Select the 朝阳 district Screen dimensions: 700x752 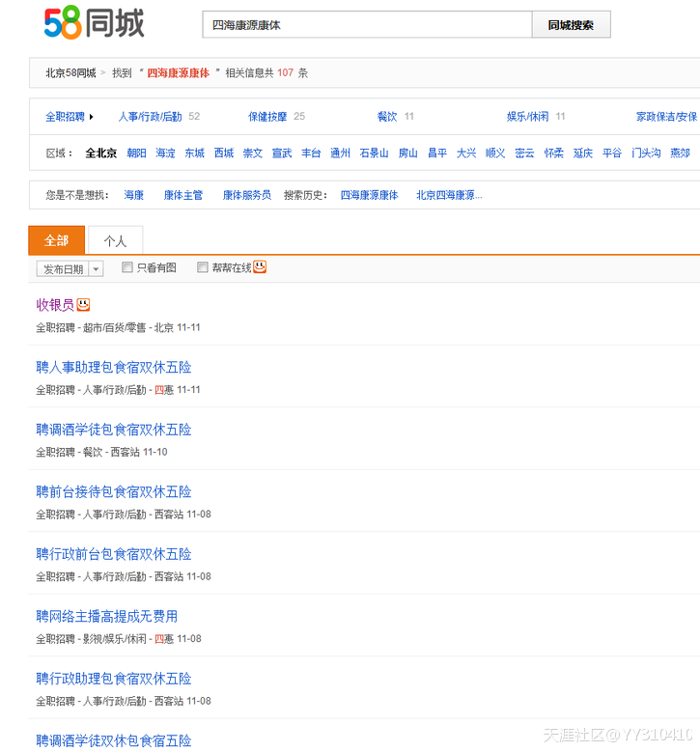coord(136,153)
